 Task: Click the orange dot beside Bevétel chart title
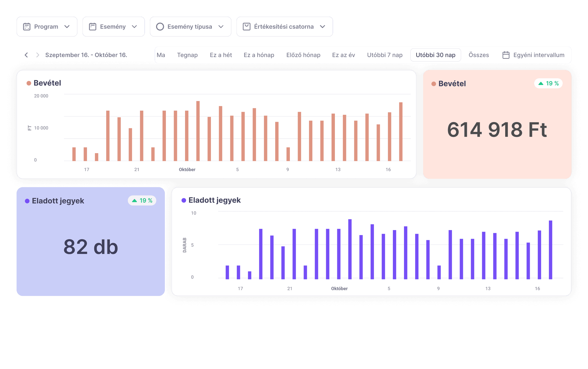[x=29, y=83]
